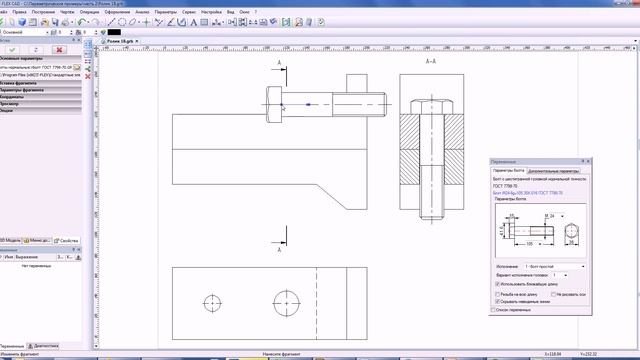
Task: Click the green checkmark confirm button
Action: click(x=12, y=50)
